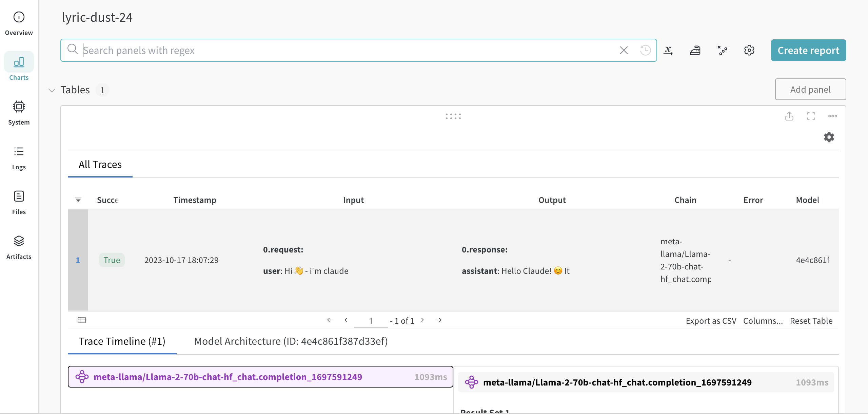Click the Create report button
Screen dimensions: 868x414
[x=808, y=50]
